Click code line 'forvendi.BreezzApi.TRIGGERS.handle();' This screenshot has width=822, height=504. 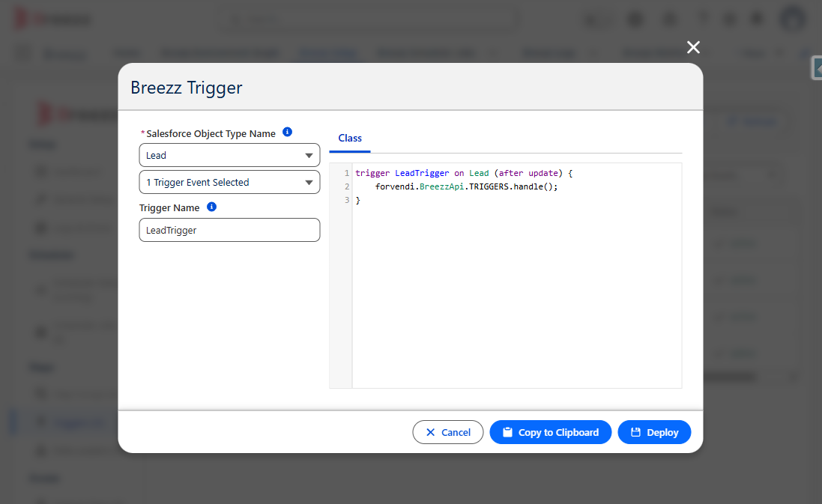coord(467,186)
